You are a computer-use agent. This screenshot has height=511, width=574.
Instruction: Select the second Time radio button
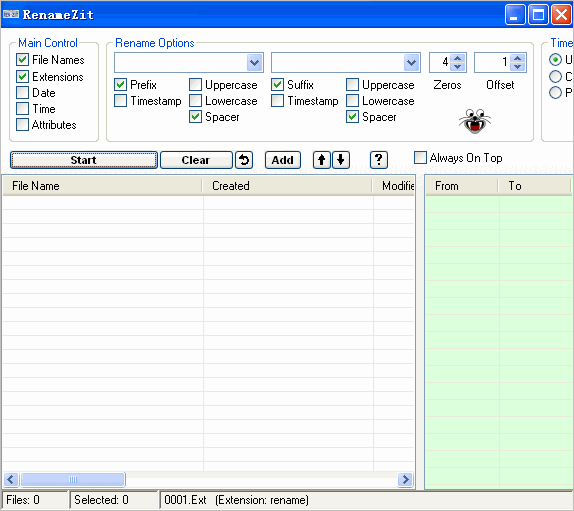pos(555,76)
